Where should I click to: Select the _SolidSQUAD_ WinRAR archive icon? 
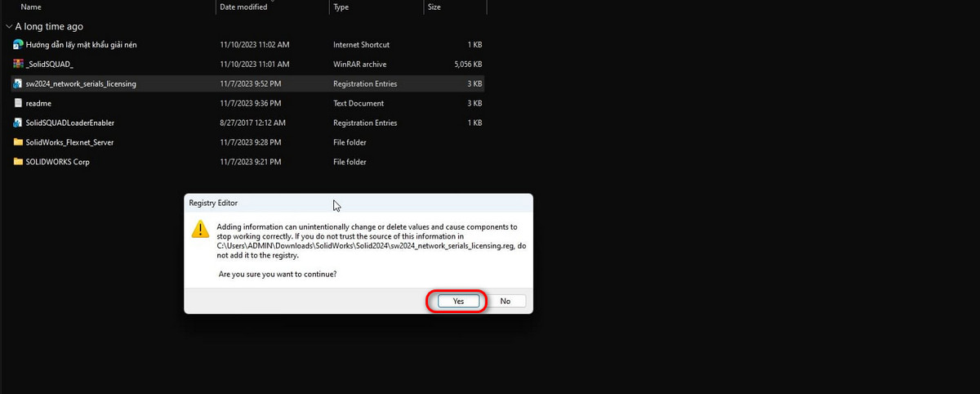point(18,64)
